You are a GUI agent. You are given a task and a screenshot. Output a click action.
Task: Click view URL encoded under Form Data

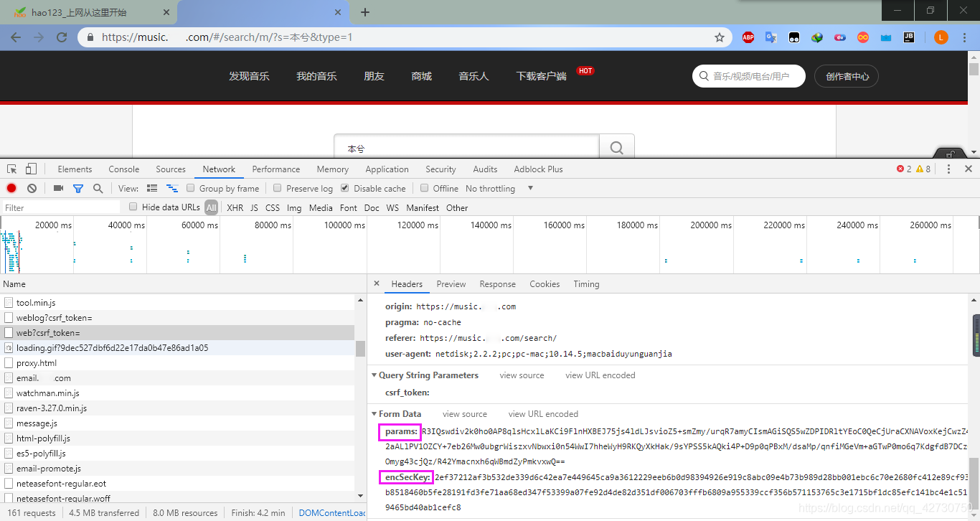[543, 414]
